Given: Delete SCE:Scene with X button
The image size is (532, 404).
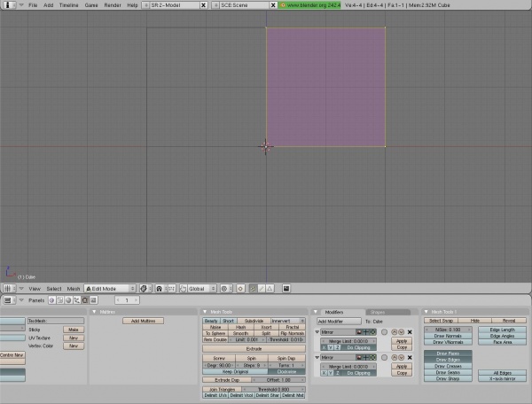Looking at the screenshot, I should (273, 5).
